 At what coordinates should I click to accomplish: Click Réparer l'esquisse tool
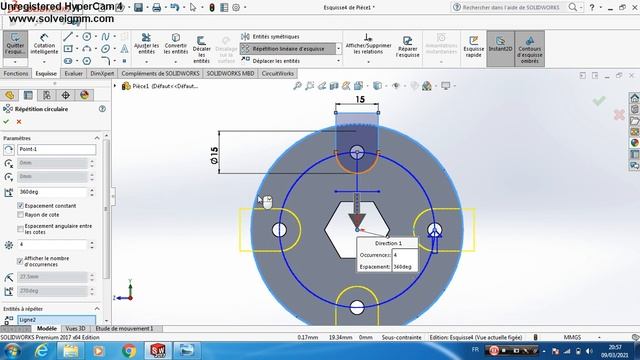pyautogui.click(x=407, y=47)
